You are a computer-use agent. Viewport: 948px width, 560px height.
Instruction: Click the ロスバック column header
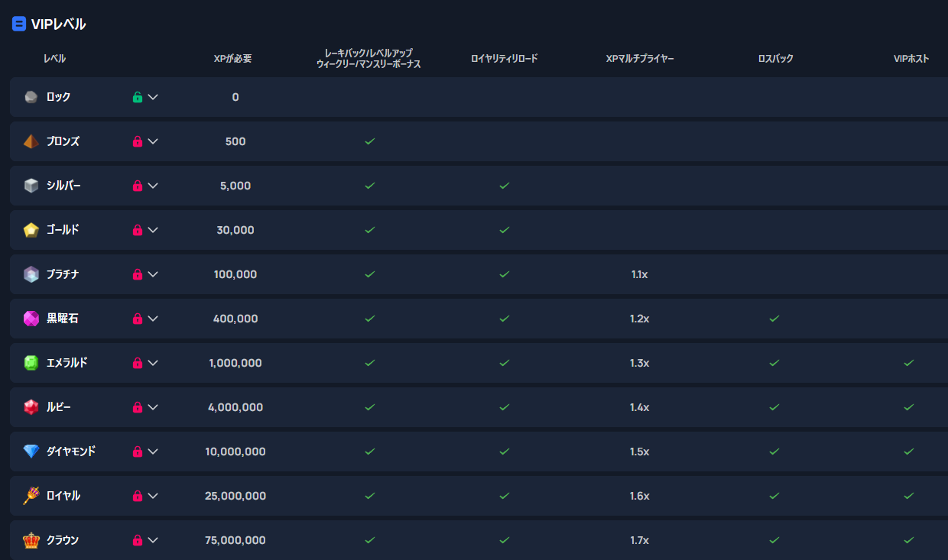(x=775, y=59)
